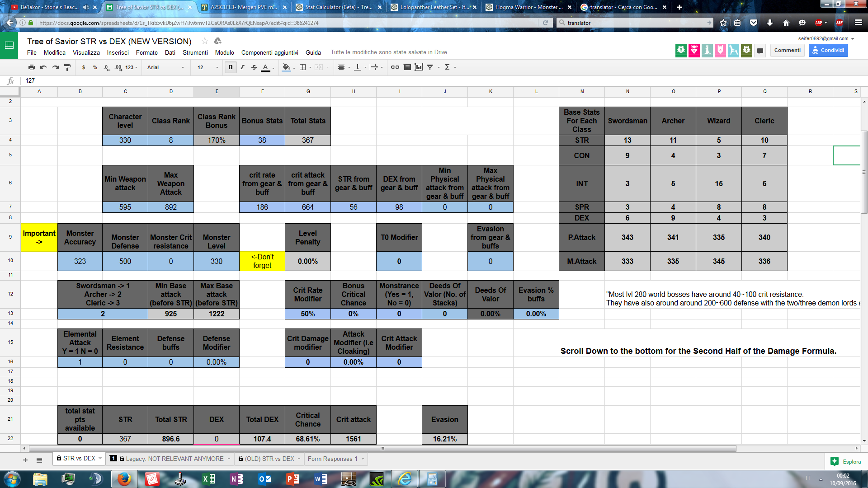Viewport: 868px width, 488px height.
Task: Click the Undo arrow icon
Action: click(43, 67)
